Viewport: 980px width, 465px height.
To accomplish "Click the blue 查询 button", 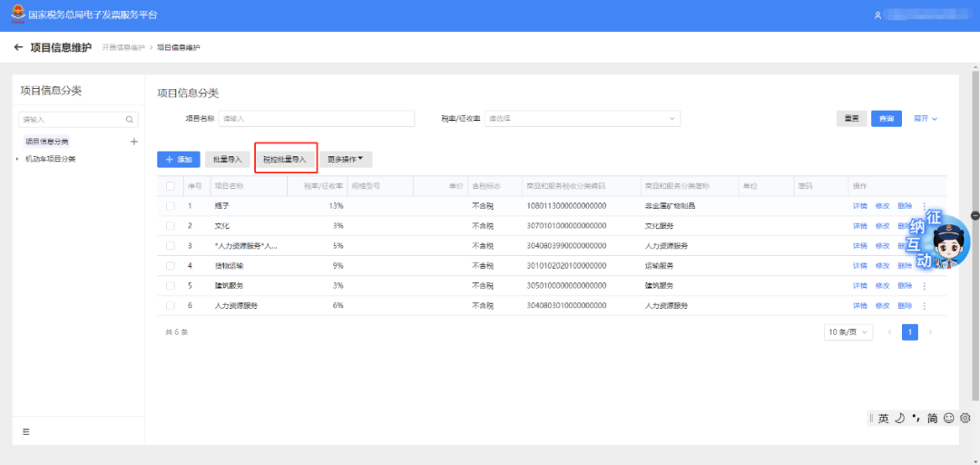I will 887,118.
